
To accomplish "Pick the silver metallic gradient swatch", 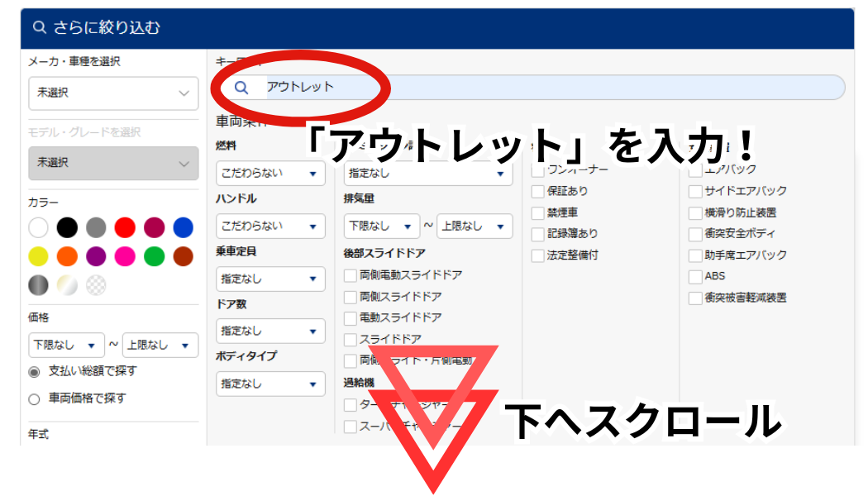I will tap(39, 285).
